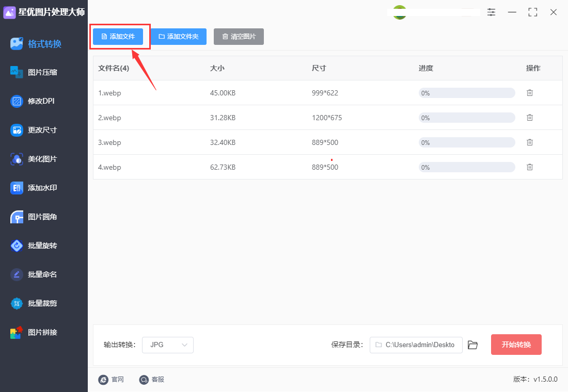
Task: Open the JPG output format dropdown
Action: (x=168, y=345)
